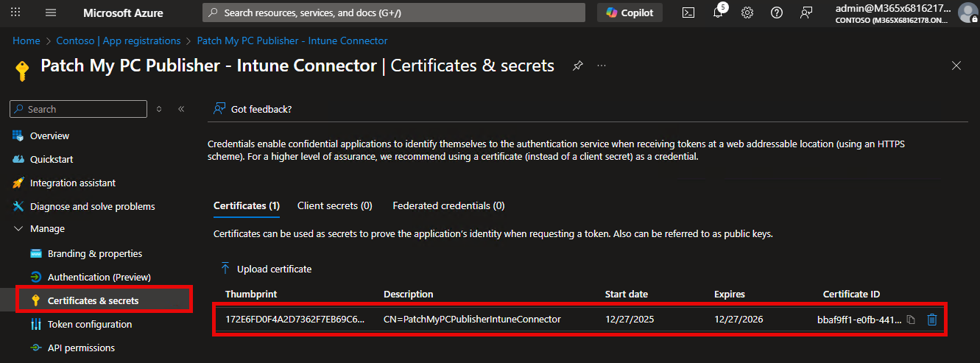Focus the global search resources box
980x363 pixels.
[394, 13]
